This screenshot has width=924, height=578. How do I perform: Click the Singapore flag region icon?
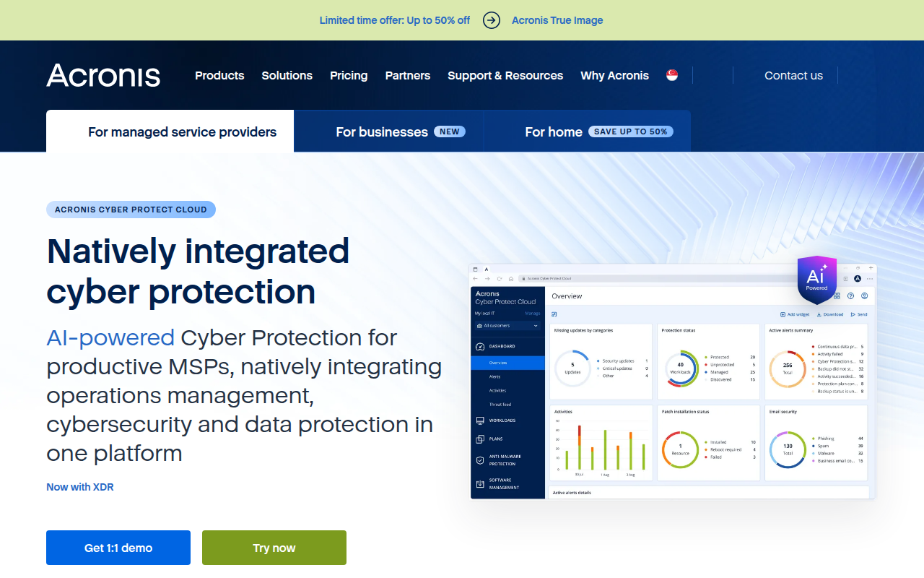point(672,74)
